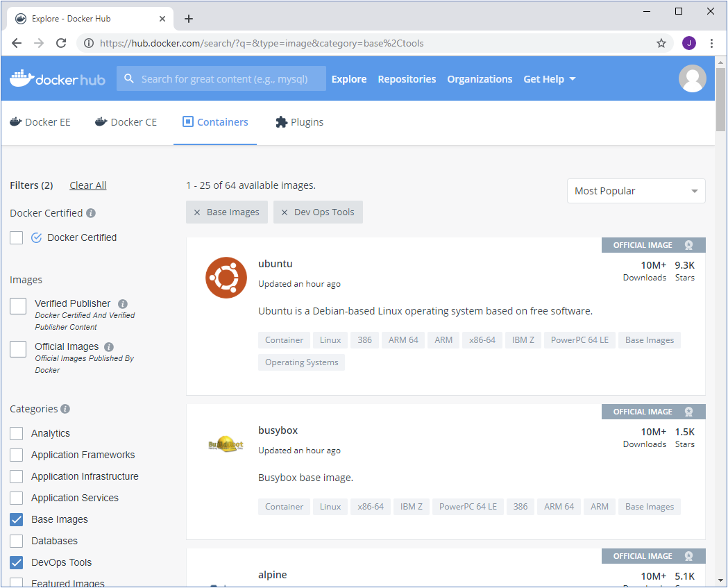728x588 pixels.
Task: Click the busybox image thumbnail icon
Action: 226,444
